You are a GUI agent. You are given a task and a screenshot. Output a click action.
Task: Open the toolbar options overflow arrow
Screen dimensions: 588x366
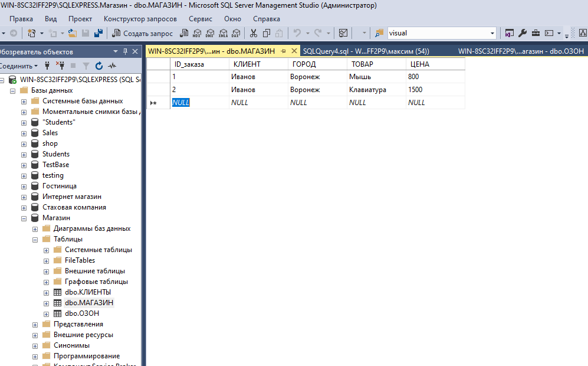567,35
